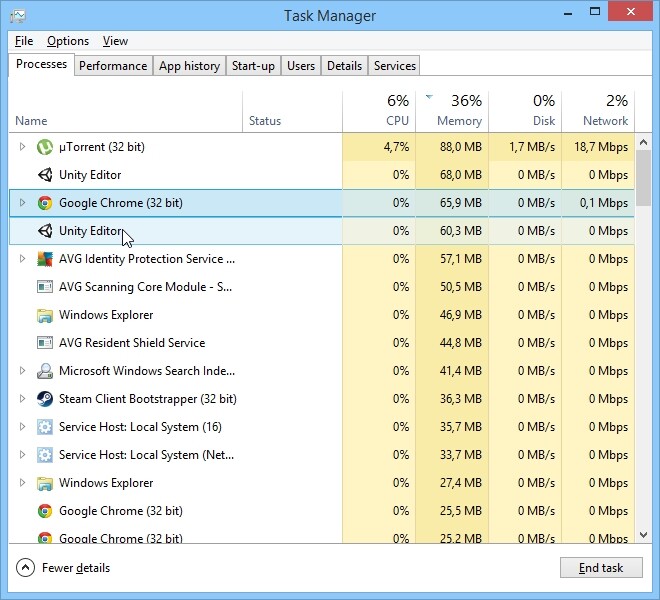The height and width of the screenshot is (600, 660).
Task: Click the 88,0 MB memory value
Action: 460,147
